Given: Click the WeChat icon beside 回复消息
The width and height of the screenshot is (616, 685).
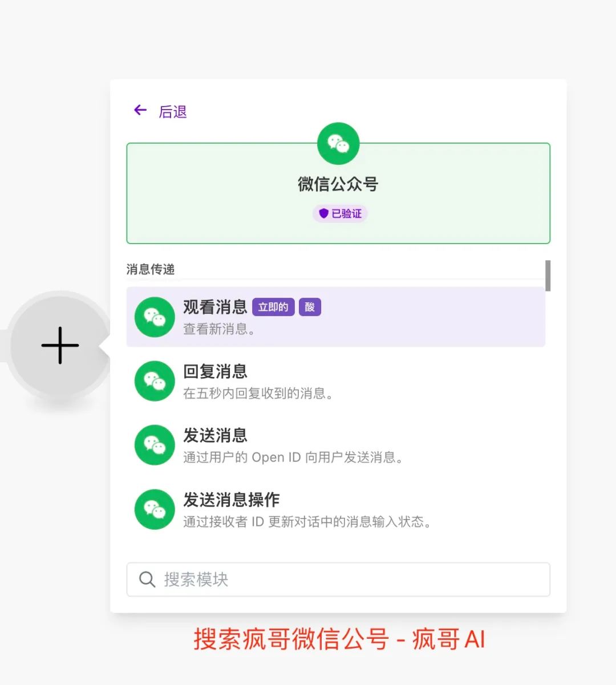Looking at the screenshot, I should coord(155,381).
